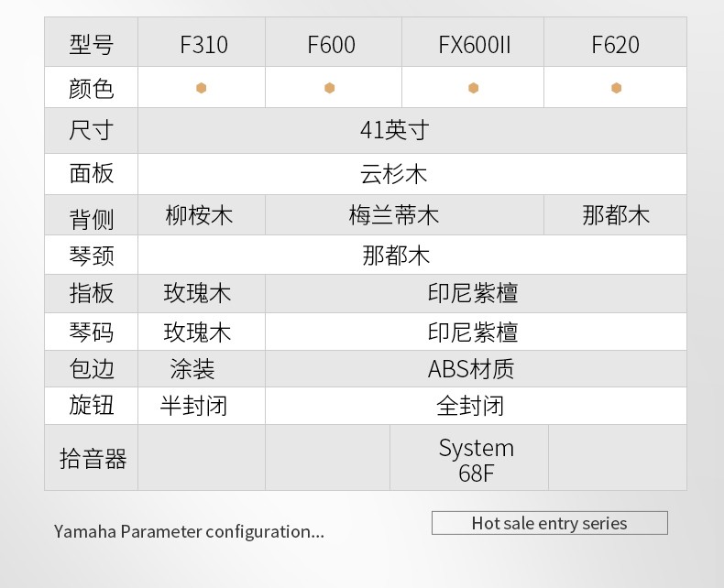Click the F310 color swatch dot
This screenshot has width=724, height=588.
pos(201,88)
